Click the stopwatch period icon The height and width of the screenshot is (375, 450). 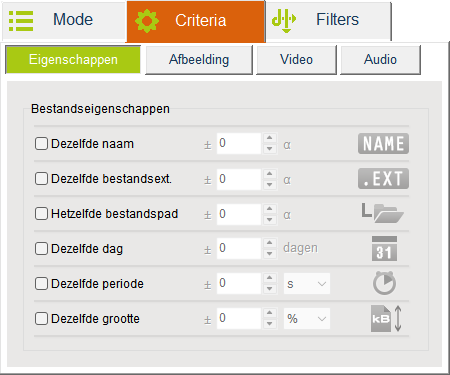[x=384, y=283]
